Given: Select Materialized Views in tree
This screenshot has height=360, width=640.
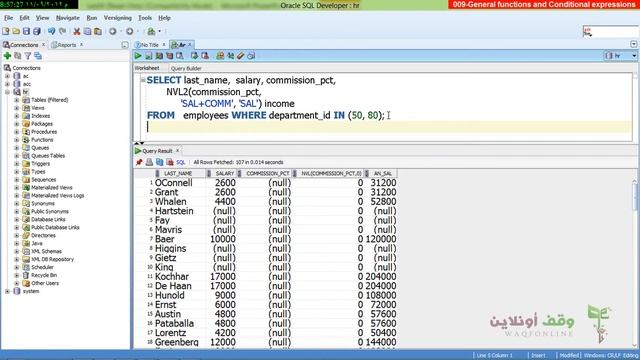Looking at the screenshot, I should [x=51, y=188].
